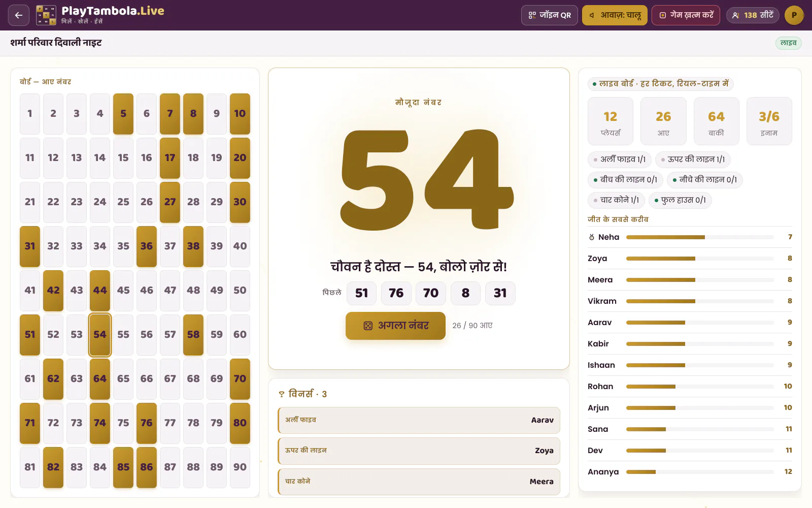The width and height of the screenshot is (812, 508).
Task: Select the अर्ली फाइव 1/1 prize chip
Action: point(619,160)
